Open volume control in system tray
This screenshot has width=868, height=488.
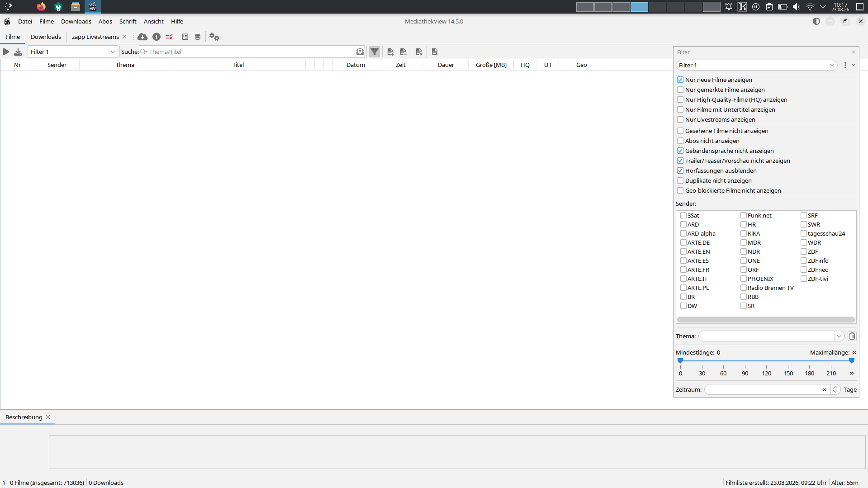tap(797, 7)
